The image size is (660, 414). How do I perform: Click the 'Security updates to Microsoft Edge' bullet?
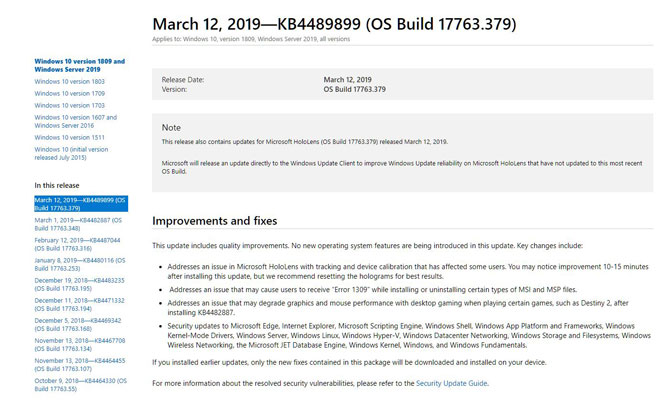[x=409, y=335]
